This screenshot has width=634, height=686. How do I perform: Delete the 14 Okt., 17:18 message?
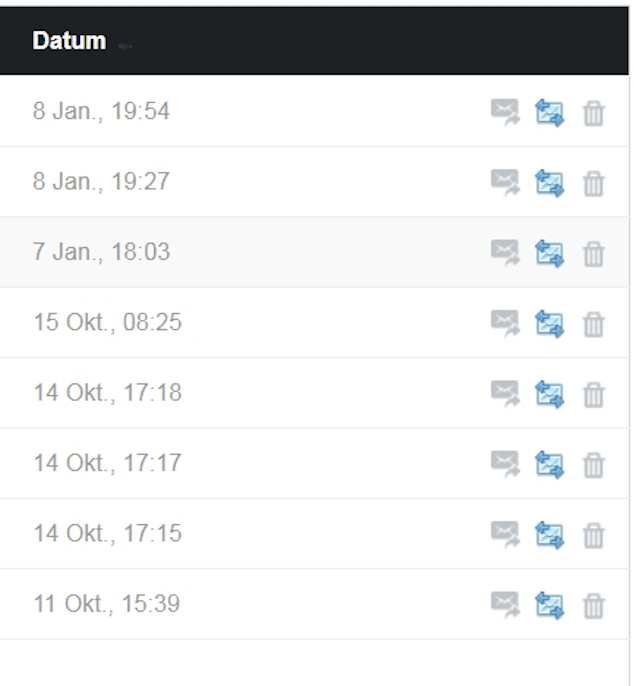click(x=594, y=395)
